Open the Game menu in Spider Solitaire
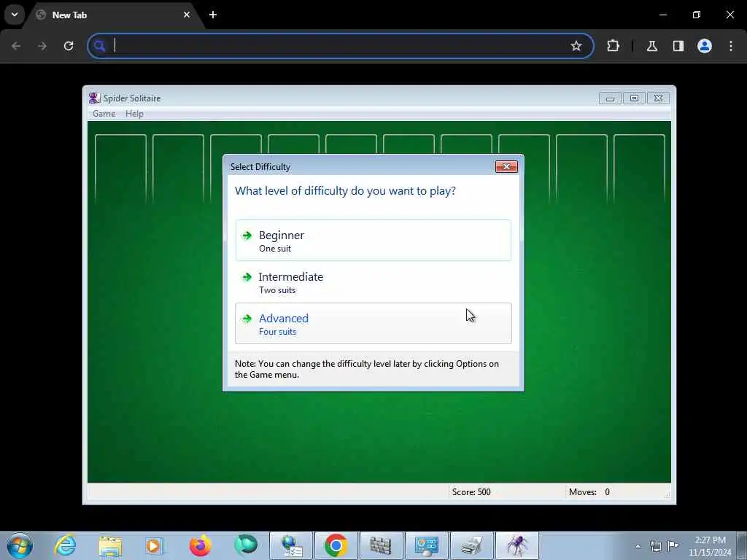The width and height of the screenshot is (747, 560). (x=104, y=114)
